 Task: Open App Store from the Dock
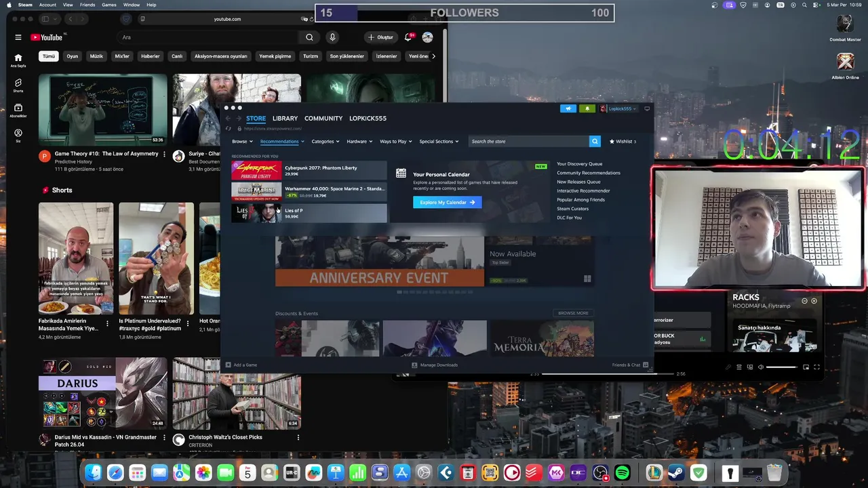pos(402,472)
